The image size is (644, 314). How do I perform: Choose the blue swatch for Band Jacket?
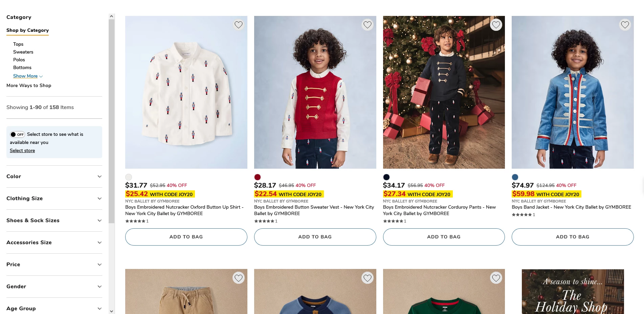click(x=515, y=177)
